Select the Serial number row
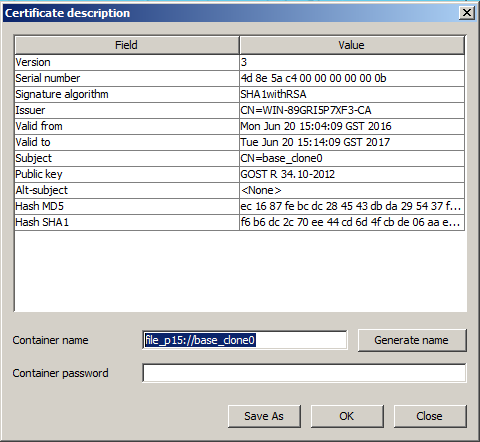The image size is (480, 442). tap(239, 78)
